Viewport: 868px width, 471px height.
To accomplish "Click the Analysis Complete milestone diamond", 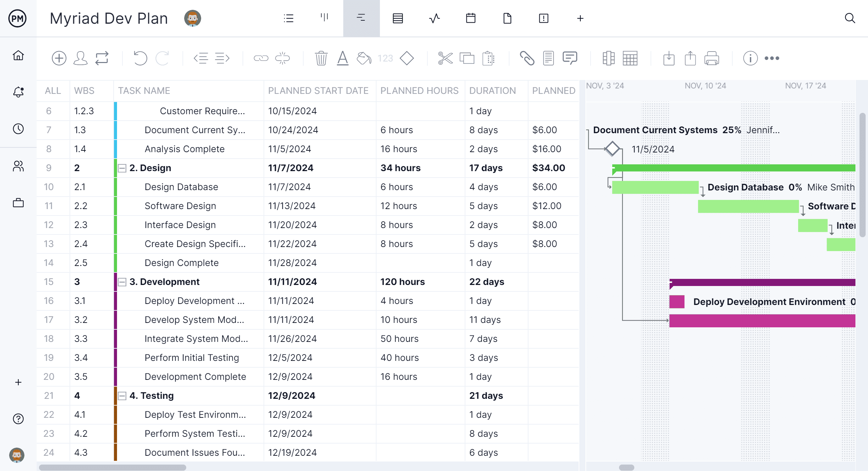I will pyautogui.click(x=613, y=148).
